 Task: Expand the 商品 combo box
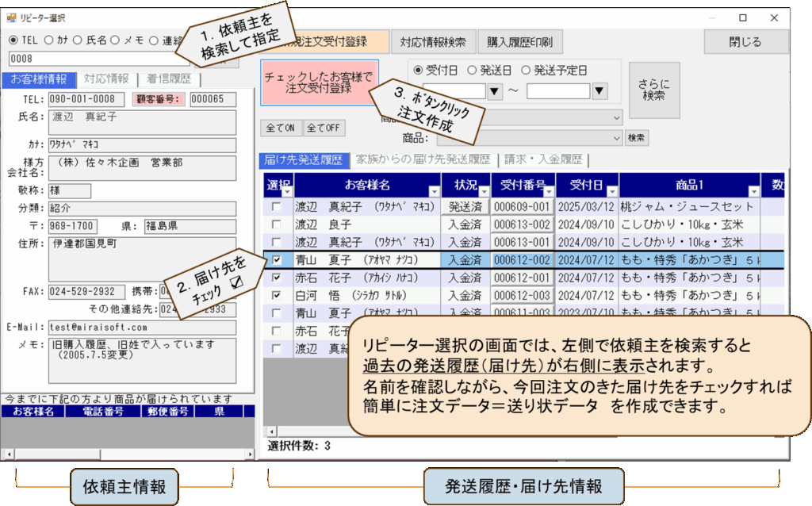point(616,138)
